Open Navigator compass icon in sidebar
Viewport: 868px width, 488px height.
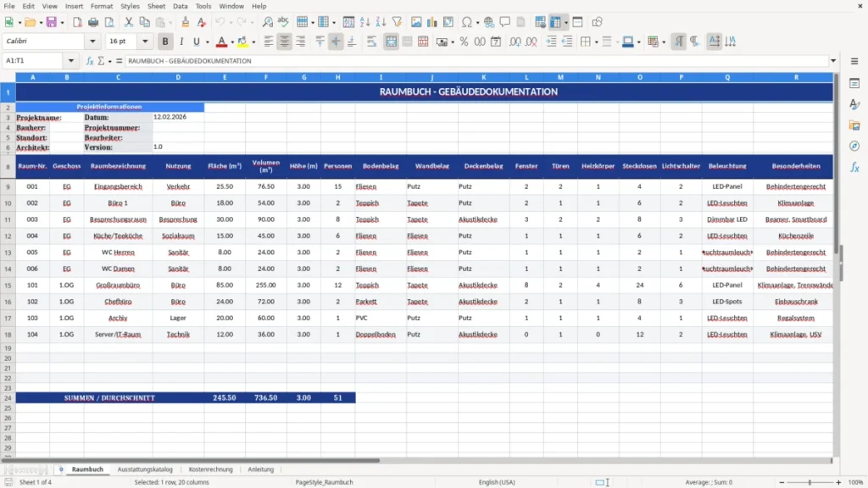[854, 146]
